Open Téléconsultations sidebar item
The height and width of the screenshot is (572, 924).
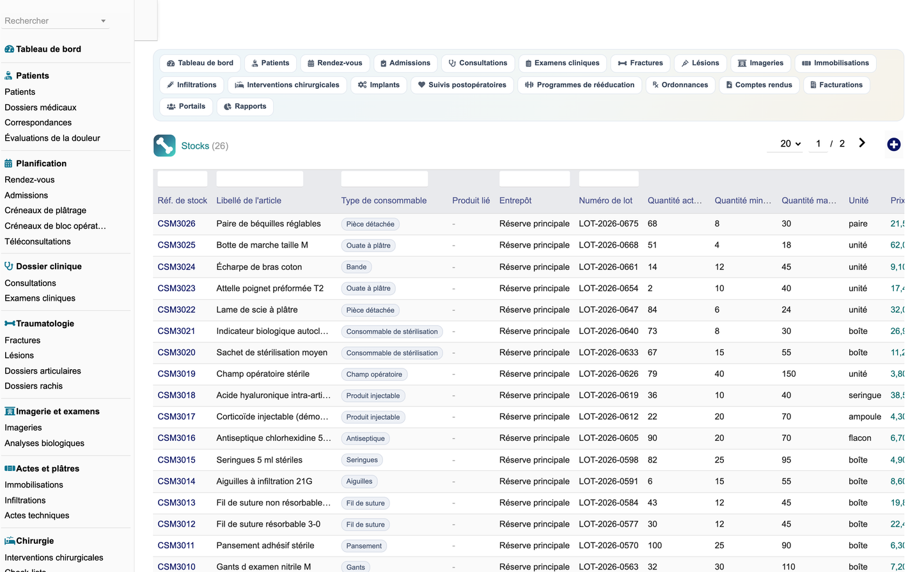[x=38, y=242]
